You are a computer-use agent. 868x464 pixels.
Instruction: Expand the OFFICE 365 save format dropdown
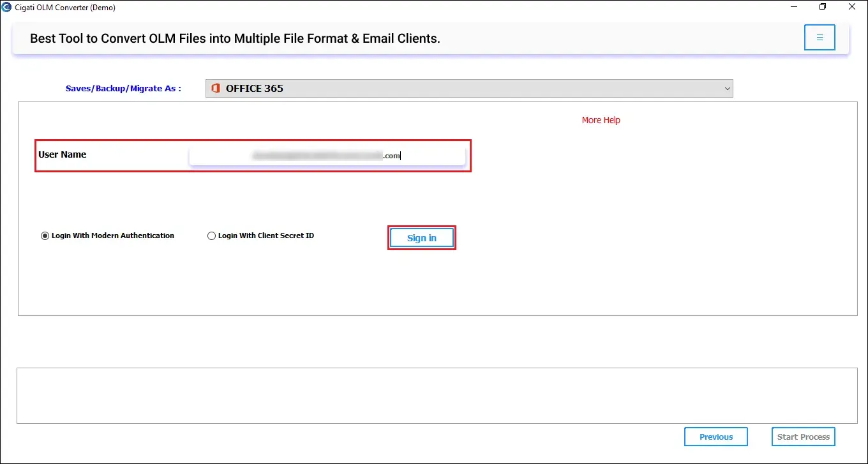[469, 89]
